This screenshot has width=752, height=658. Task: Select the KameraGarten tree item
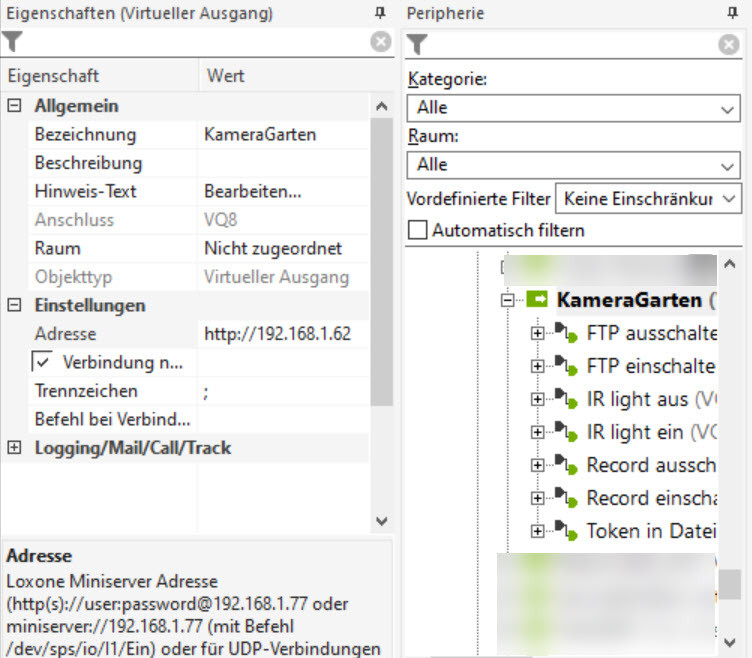(x=636, y=300)
